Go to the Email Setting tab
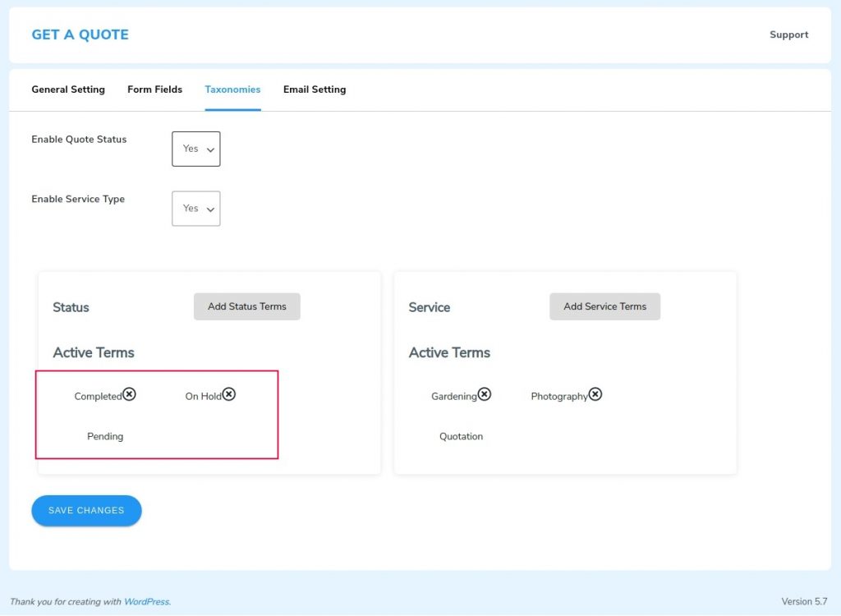Screen dimensions: 841x616 [x=315, y=90]
